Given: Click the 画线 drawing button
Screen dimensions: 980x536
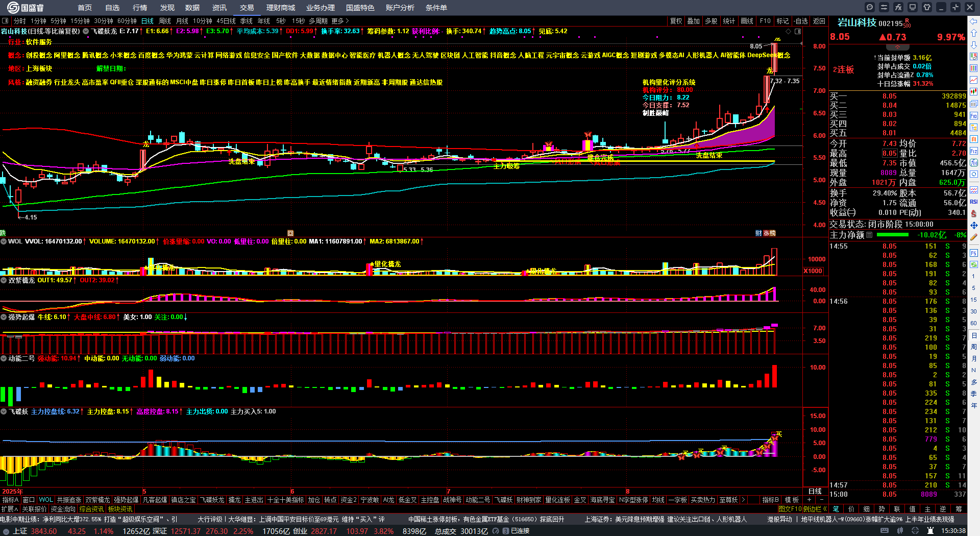Looking at the screenshot, I should [747, 21].
